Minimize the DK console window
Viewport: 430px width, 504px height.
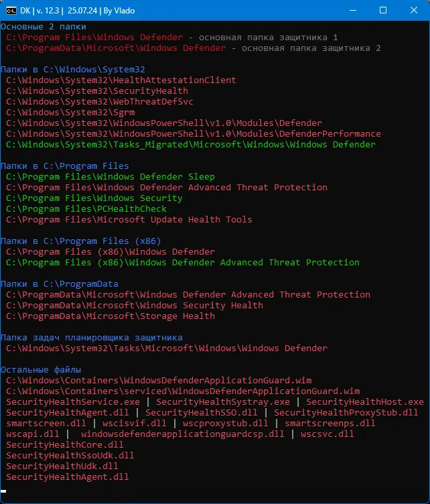352,11
